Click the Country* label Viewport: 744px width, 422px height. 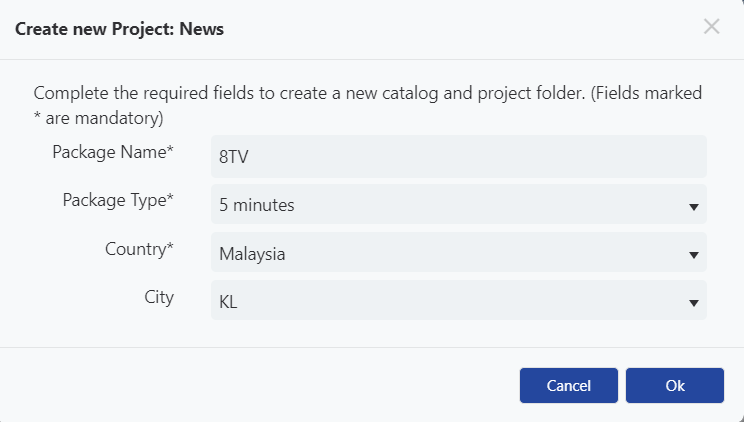140,249
